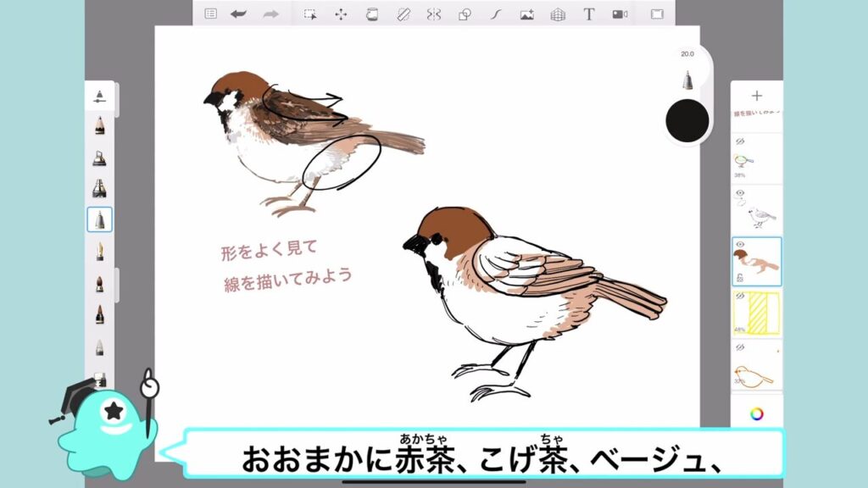Image resolution: width=868 pixels, height=488 pixels.
Task: Activate the transform move tool
Action: [x=341, y=14]
